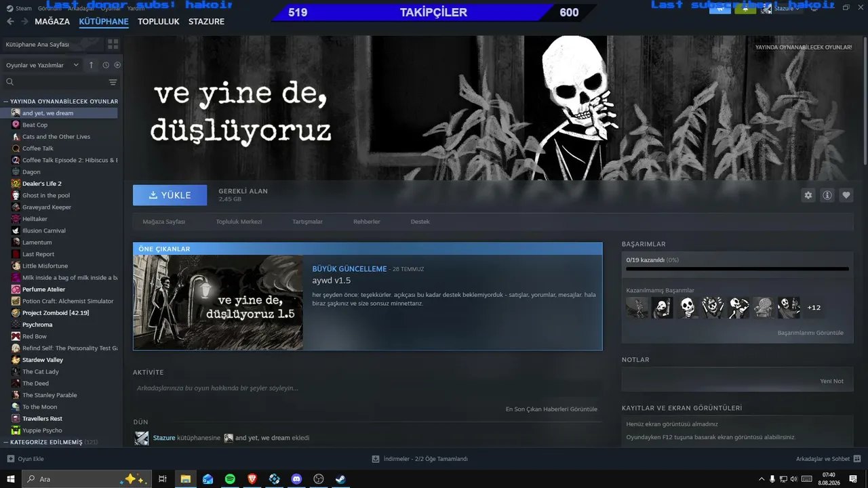Click the Steam taskbar icon
This screenshot has width=868, height=488.
pos(340,479)
